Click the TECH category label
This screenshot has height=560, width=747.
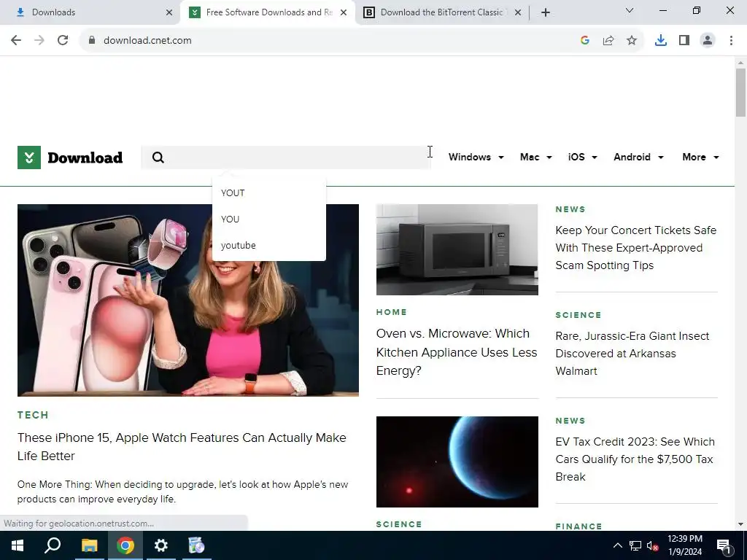33,415
